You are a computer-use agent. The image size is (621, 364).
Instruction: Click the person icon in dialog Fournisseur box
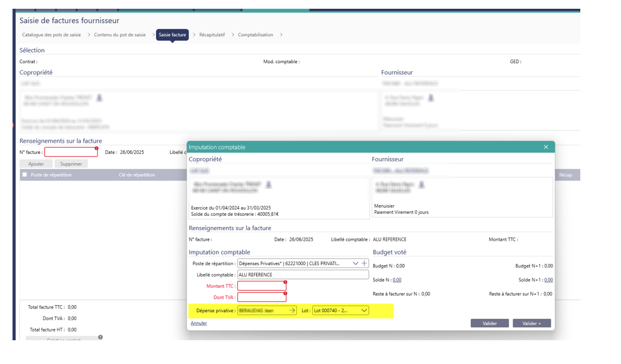(x=421, y=185)
